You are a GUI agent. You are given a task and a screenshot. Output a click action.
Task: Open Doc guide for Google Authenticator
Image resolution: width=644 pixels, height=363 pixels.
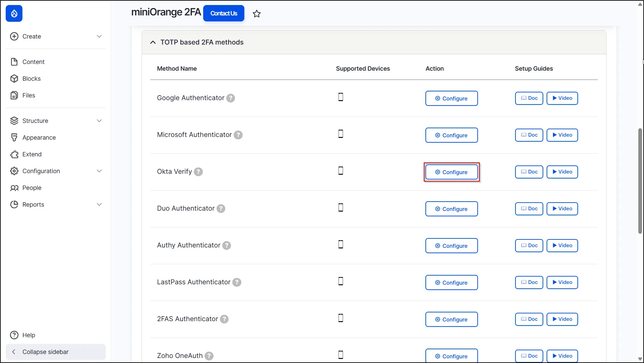(529, 98)
